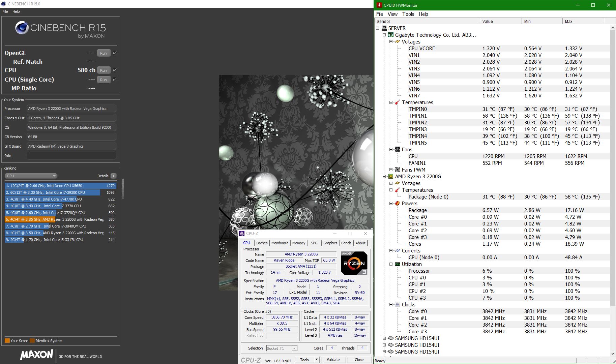
Task: Open the Socket #1 selection dropdown
Action: click(x=282, y=348)
